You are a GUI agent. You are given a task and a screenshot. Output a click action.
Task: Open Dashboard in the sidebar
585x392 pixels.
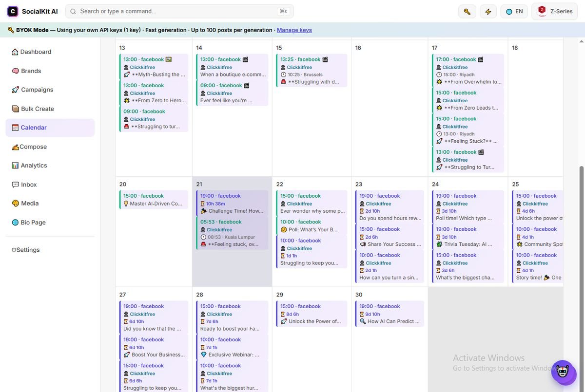[50, 52]
